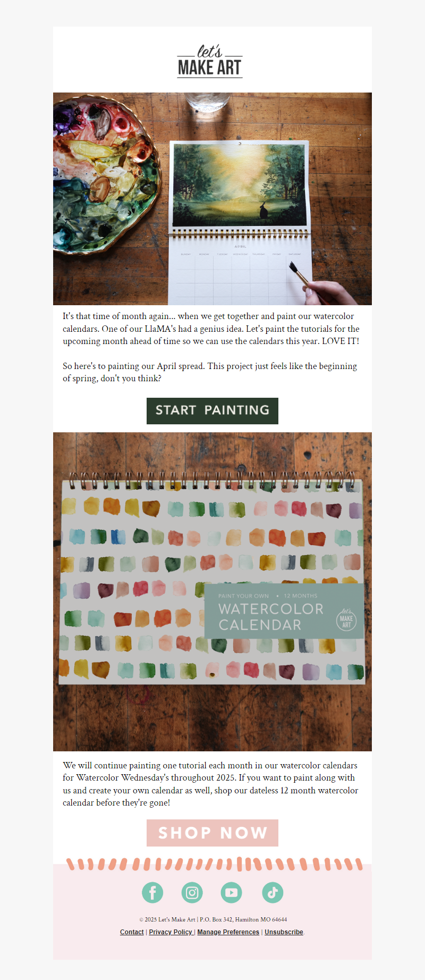
Task: Open the Privacy Policy link
Action: pyautogui.click(x=171, y=932)
